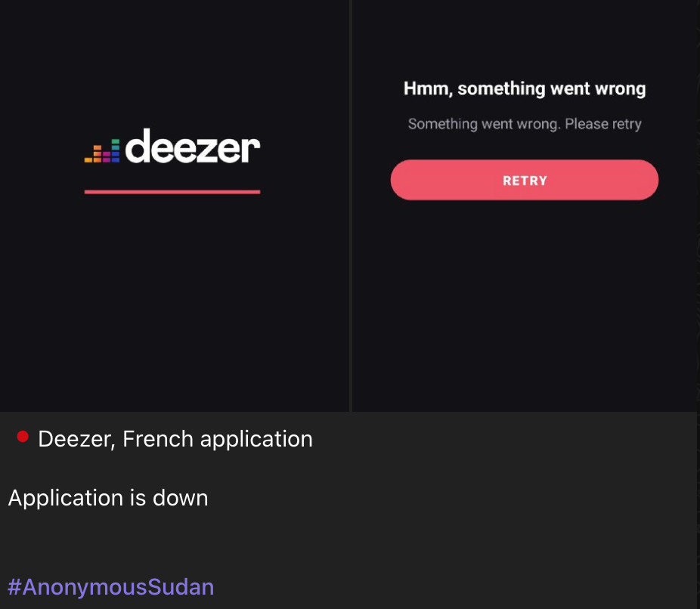Open the #AnonymousSudan hashtag link

pyautogui.click(x=110, y=586)
